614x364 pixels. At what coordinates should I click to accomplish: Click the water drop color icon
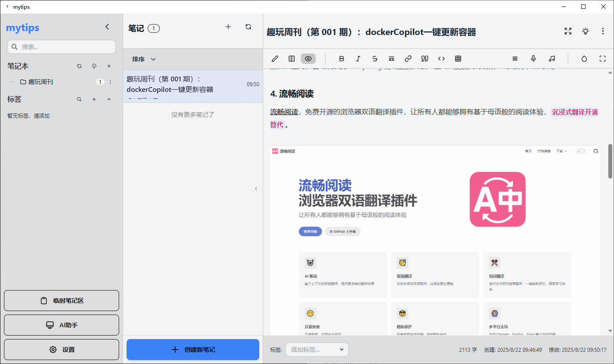pyautogui.click(x=584, y=59)
